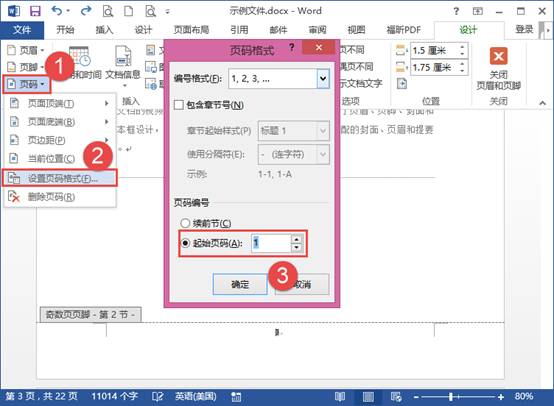Open the Use separator dropdown
The image size is (554, 406).
[323, 154]
